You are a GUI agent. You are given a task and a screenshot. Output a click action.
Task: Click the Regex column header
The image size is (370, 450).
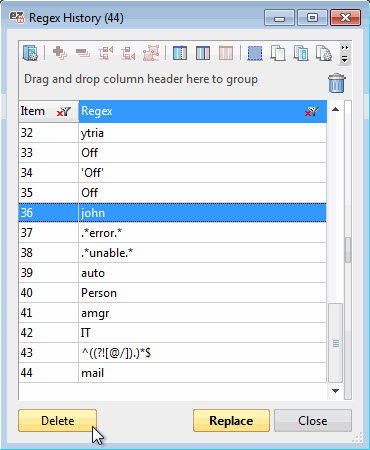(203, 111)
